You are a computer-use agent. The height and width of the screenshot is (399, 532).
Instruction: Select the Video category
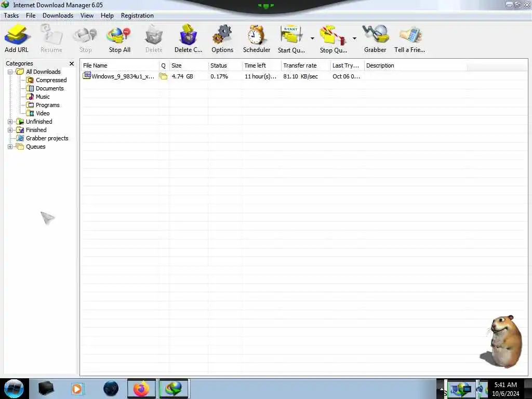coord(43,113)
